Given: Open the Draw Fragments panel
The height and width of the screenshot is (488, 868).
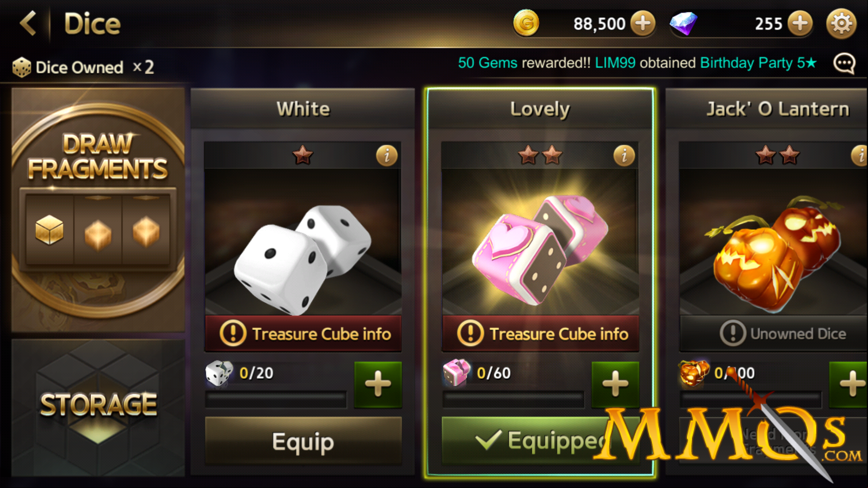Looking at the screenshot, I should point(98,210).
